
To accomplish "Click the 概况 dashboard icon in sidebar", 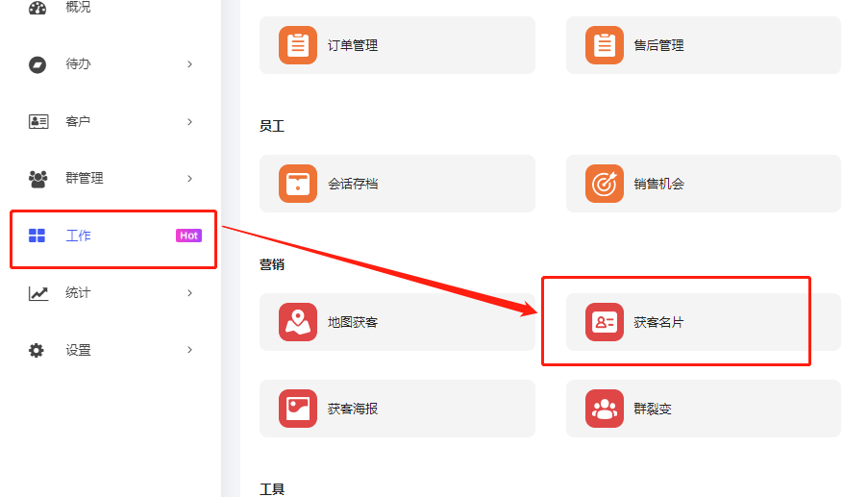I will tap(37, 8).
